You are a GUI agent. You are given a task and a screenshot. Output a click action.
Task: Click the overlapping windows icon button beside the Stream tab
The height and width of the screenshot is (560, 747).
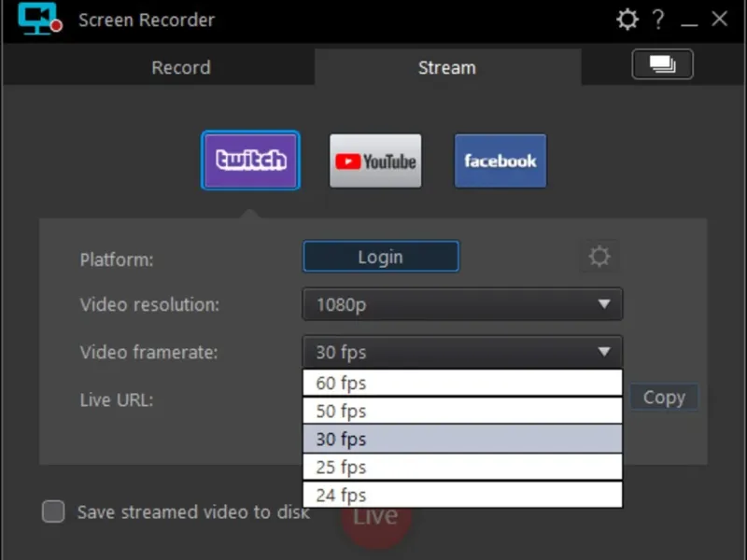[x=662, y=64]
